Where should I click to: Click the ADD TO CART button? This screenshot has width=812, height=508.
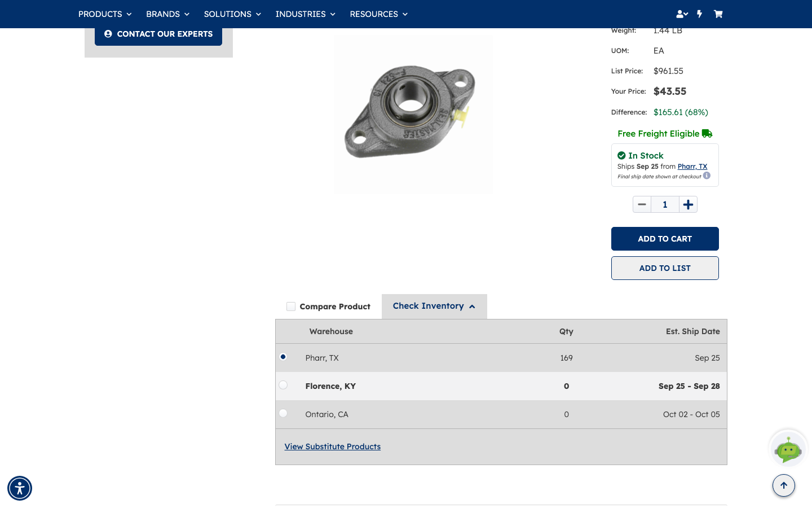point(665,239)
